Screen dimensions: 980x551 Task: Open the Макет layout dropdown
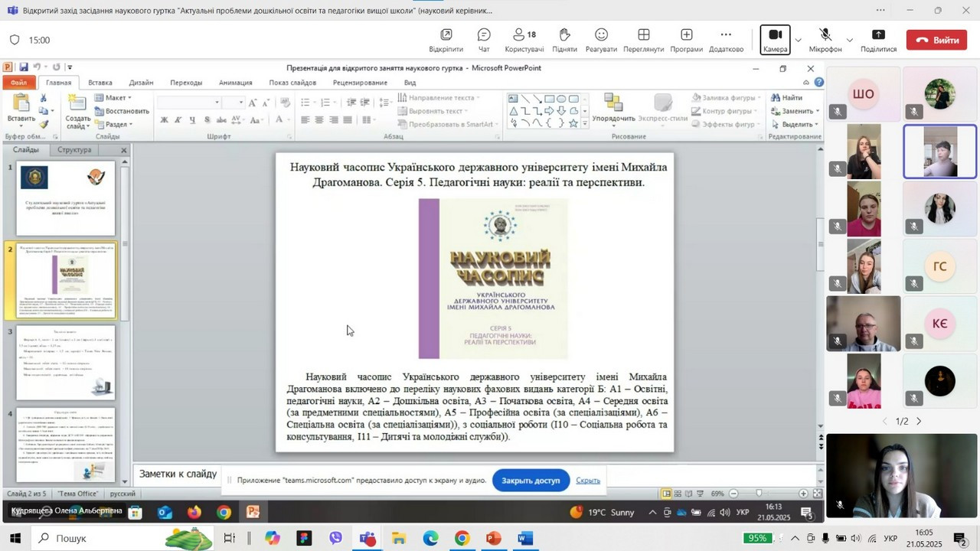pyautogui.click(x=113, y=98)
